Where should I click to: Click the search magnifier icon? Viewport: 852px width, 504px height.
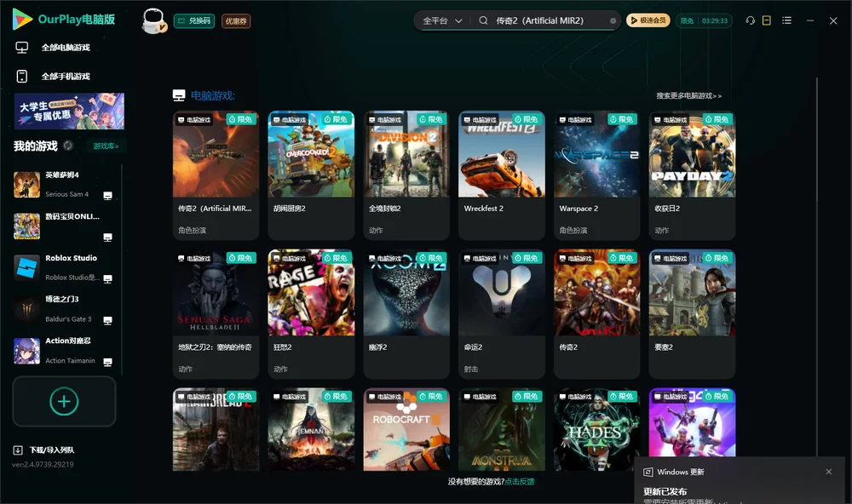pos(483,20)
